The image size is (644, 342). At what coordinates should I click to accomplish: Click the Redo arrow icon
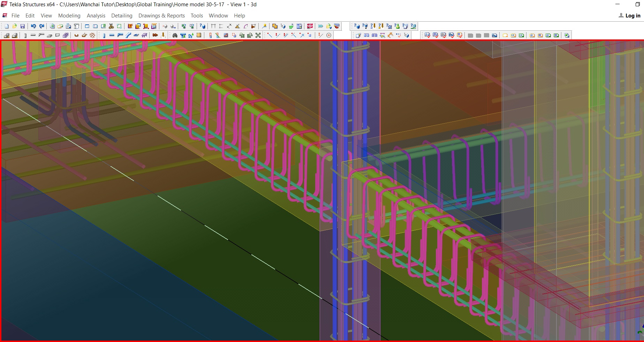point(41,26)
